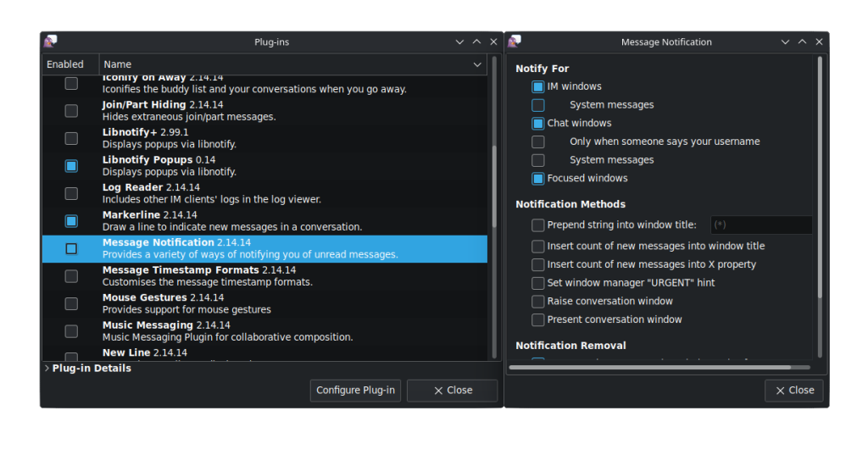The height and width of the screenshot is (455, 868).
Task: Close Message Notification window via title bar X
Action: 820,42
